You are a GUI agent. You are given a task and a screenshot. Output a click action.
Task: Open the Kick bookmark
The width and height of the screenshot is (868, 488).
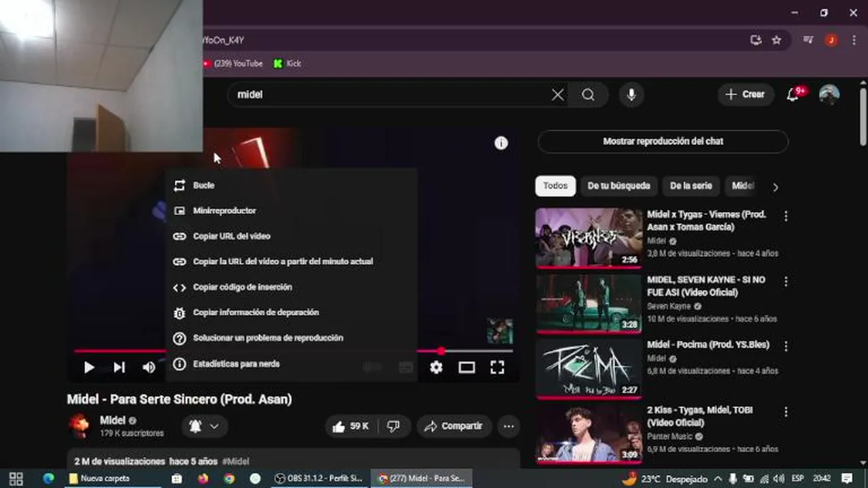point(288,64)
